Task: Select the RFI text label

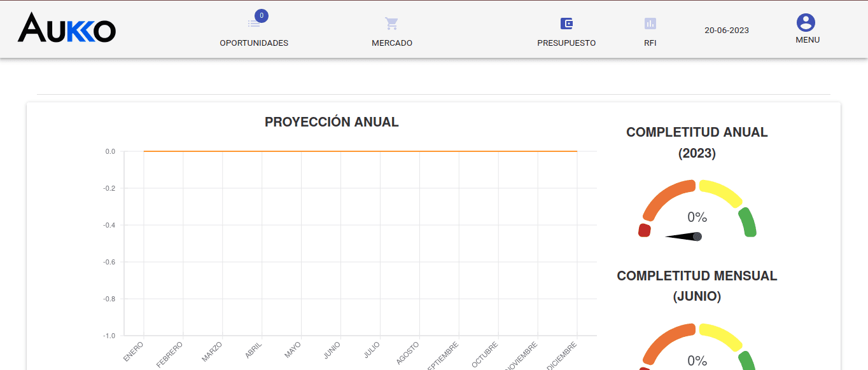Action: 650,43
